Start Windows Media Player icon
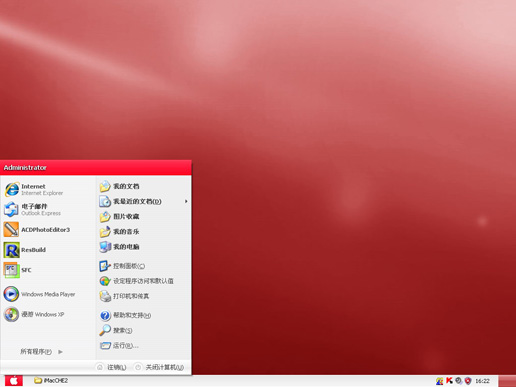Image resolution: width=516 pixels, height=387 pixels. click(11, 294)
